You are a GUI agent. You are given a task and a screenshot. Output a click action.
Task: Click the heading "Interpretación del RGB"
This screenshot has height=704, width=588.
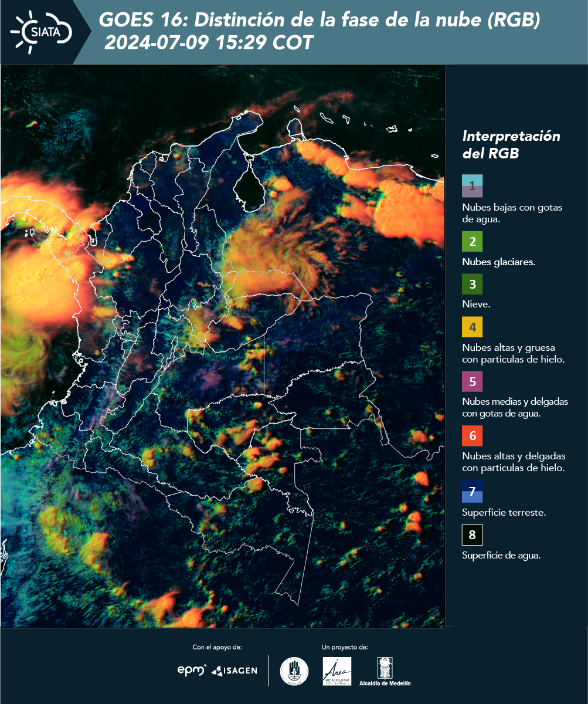[x=511, y=145]
